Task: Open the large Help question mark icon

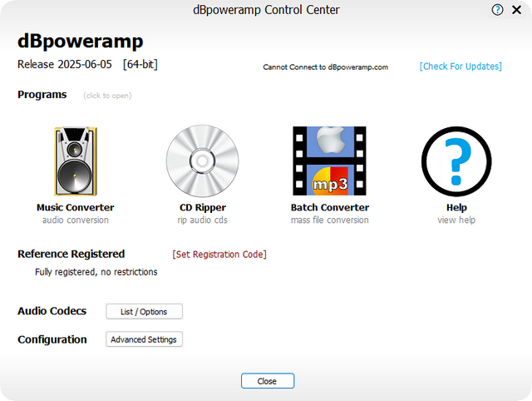Action: [456, 161]
